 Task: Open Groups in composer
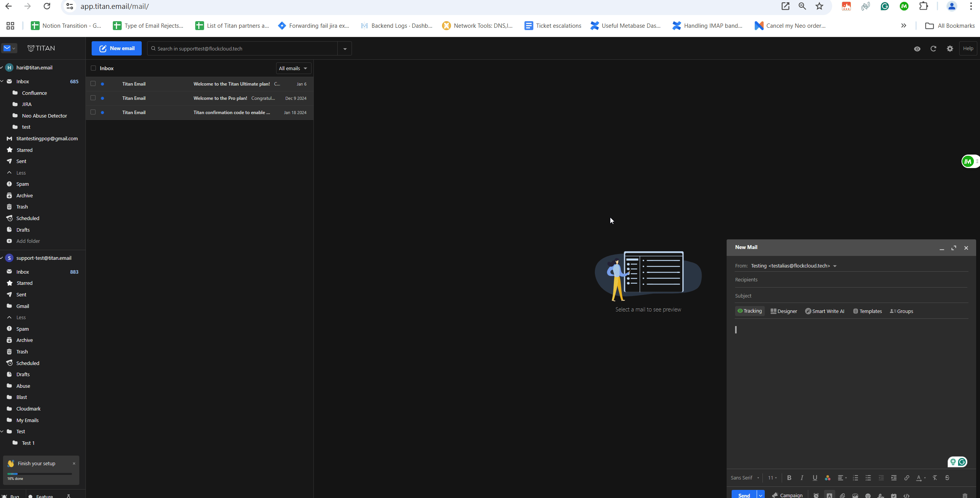(901, 311)
